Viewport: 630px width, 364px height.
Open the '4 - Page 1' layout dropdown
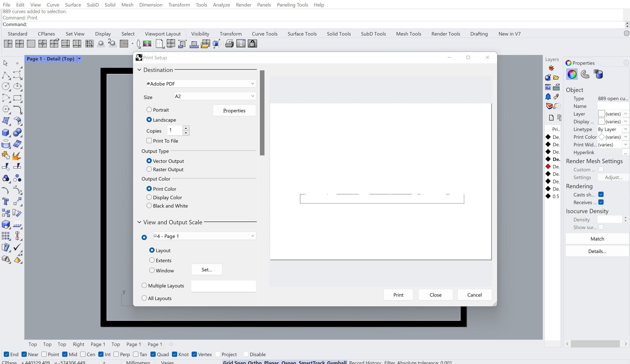point(204,236)
